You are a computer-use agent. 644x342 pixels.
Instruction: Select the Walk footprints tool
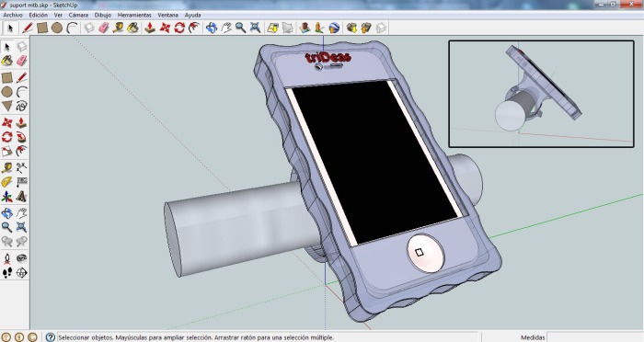click(7, 273)
